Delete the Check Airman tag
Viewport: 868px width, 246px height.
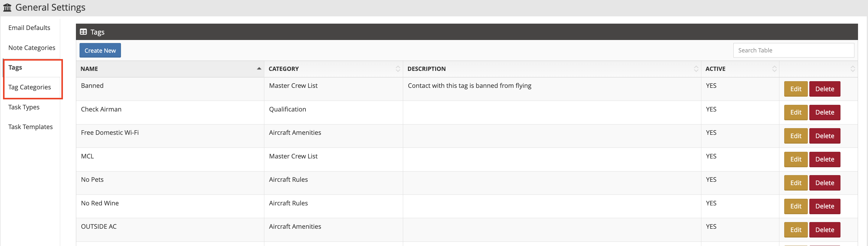pos(824,112)
